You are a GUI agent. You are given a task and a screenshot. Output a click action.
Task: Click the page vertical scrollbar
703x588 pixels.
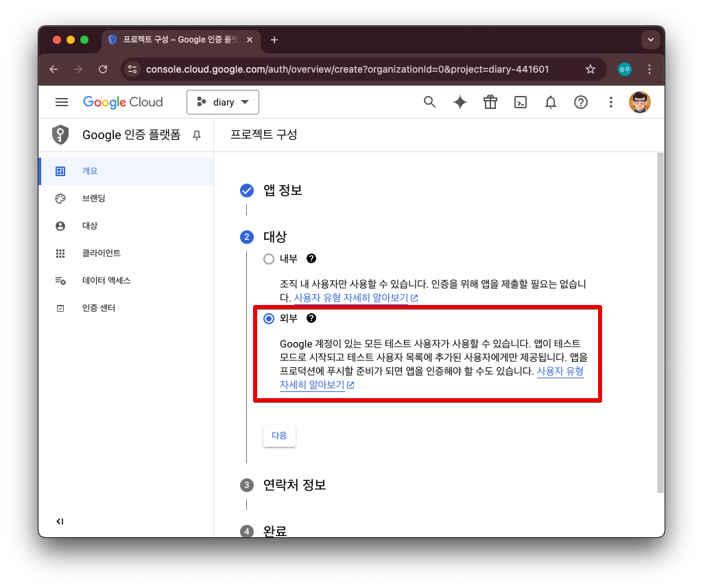660,322
